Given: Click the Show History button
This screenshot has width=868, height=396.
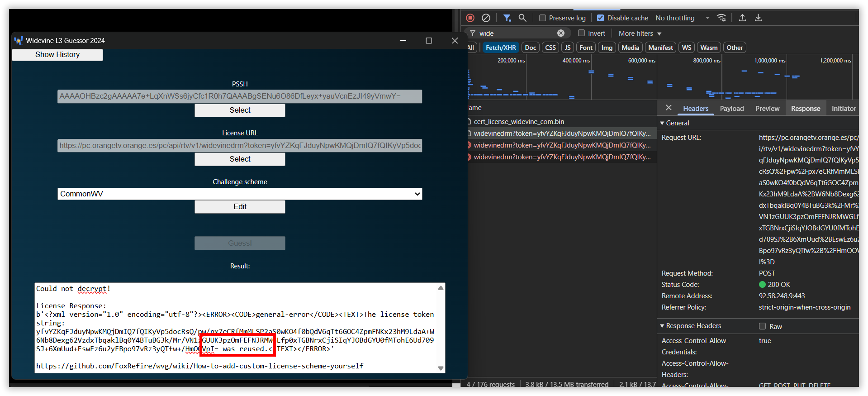Looking at the screenshot, I should (x=57, y=55).
